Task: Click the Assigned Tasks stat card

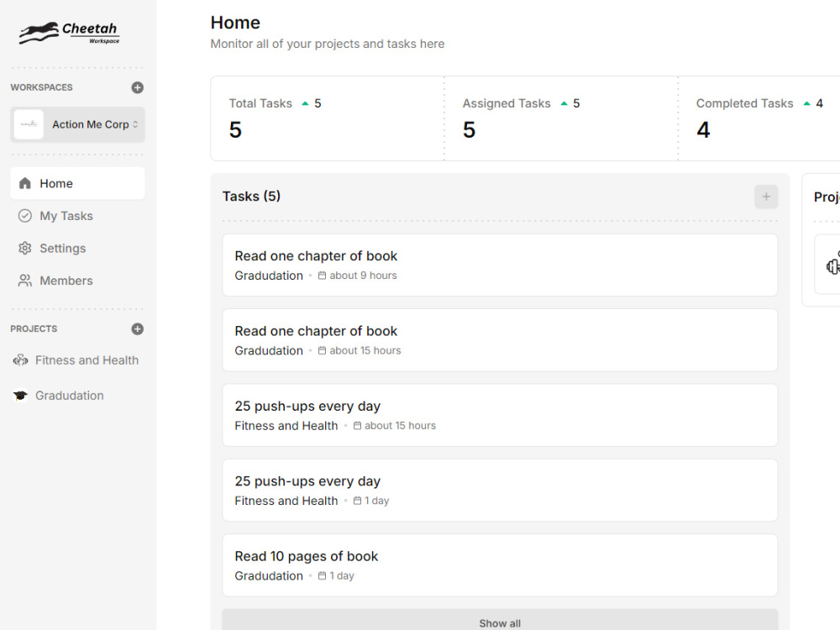Action: tap(561, 118)
